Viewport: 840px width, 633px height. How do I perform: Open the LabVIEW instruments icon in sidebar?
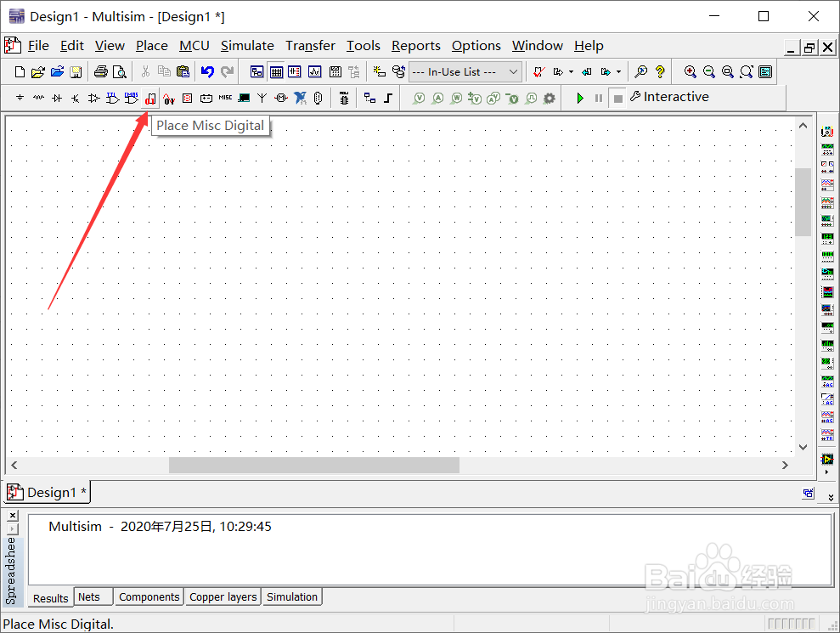827,460
